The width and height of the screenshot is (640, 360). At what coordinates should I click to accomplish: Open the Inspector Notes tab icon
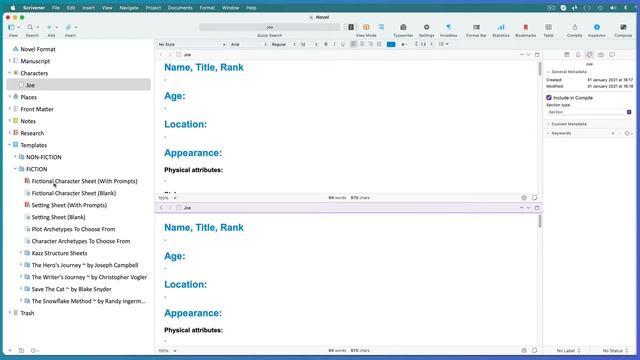pyautogui.click(x=567, y=55)
